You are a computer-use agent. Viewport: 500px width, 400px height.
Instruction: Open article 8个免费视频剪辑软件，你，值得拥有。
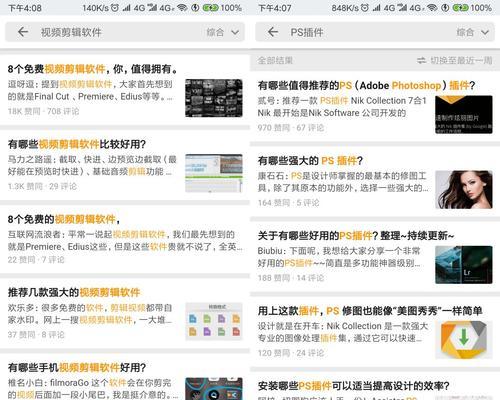(93, 69)
